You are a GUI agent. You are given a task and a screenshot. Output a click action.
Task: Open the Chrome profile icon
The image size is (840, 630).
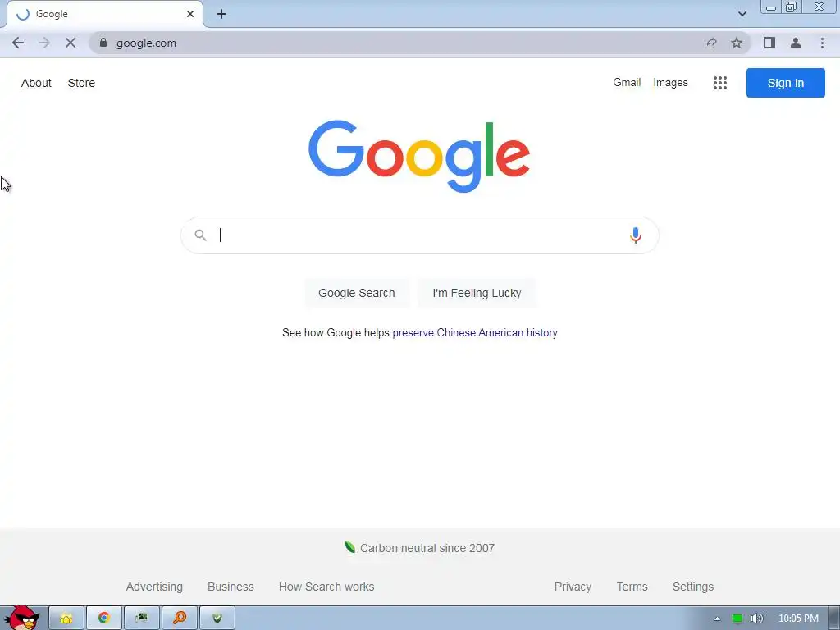[796, 43]
